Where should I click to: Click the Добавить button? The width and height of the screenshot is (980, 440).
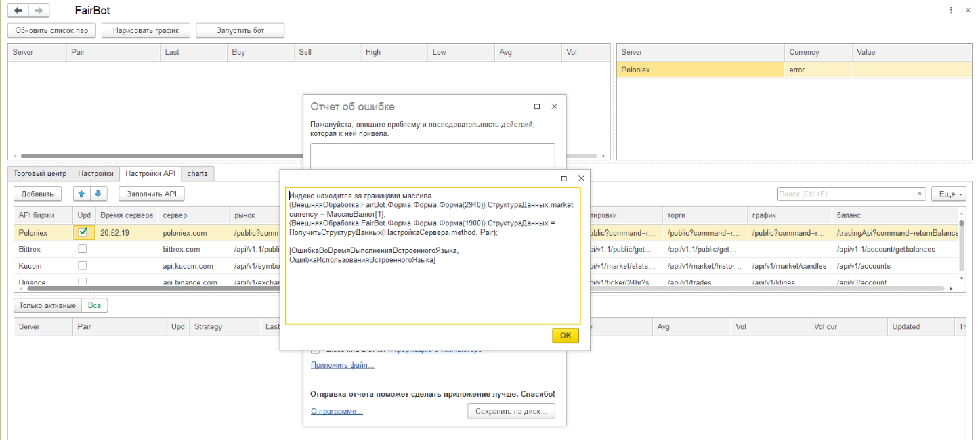pyautogui.click(x=38, y=194)
